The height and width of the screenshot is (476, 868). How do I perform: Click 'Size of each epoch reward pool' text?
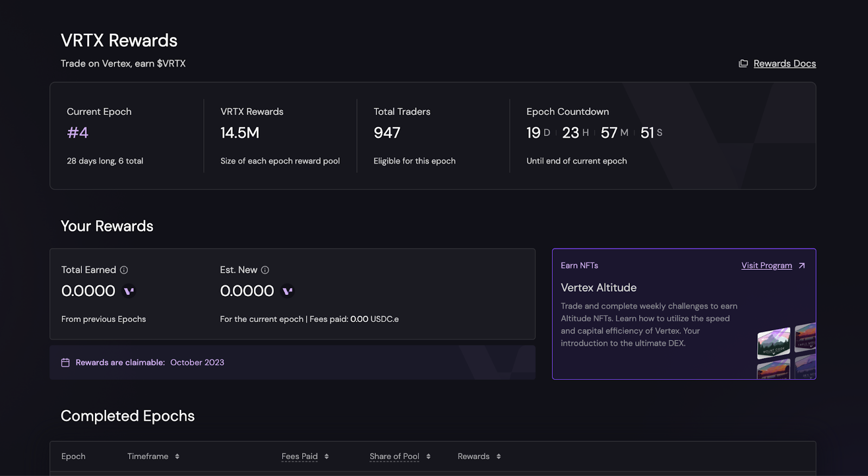tap(280, 161)
